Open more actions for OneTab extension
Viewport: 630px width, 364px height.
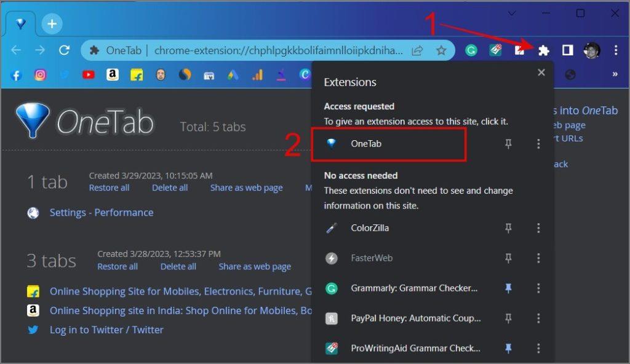pos(538,144)
